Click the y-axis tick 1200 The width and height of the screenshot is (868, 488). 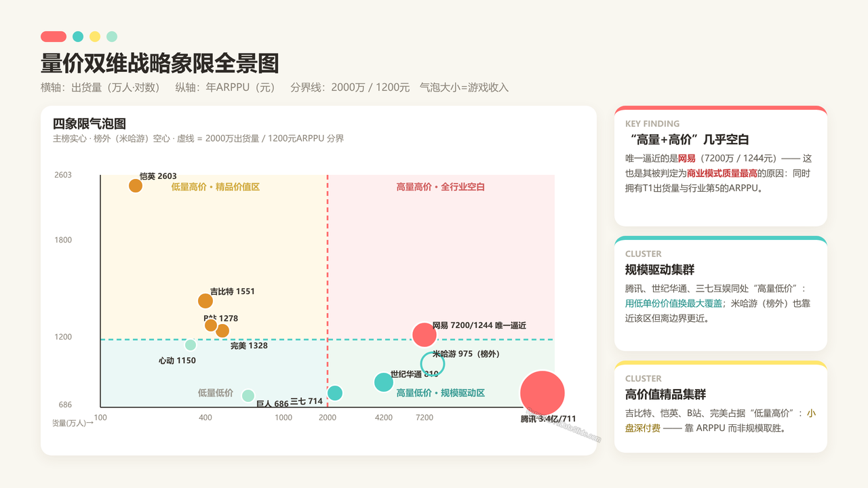(x=63, y=337)
